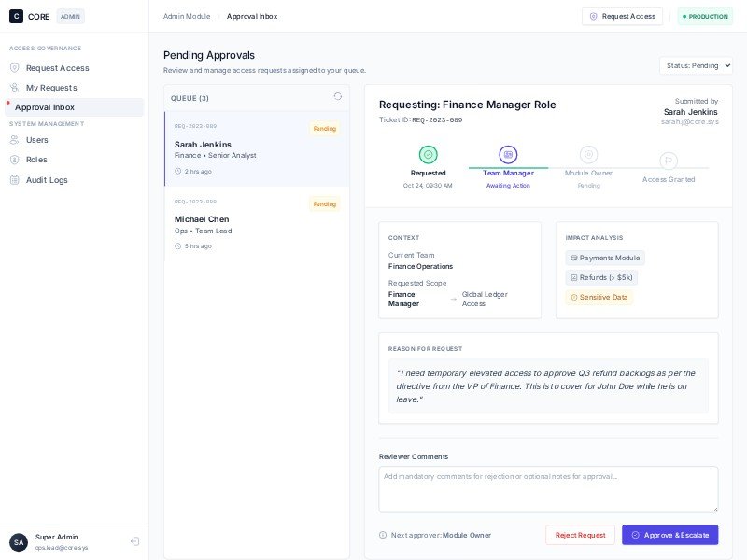The image size is (747, 560).
Task: Click the logout icon beside Super Admin
Action: 134,541
